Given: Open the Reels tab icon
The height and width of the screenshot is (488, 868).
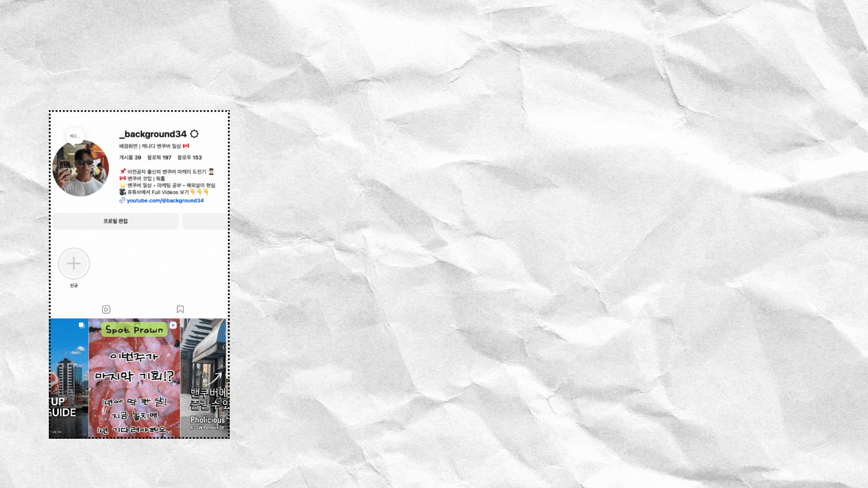Looking at the screenshot, I should click(106, 310).
